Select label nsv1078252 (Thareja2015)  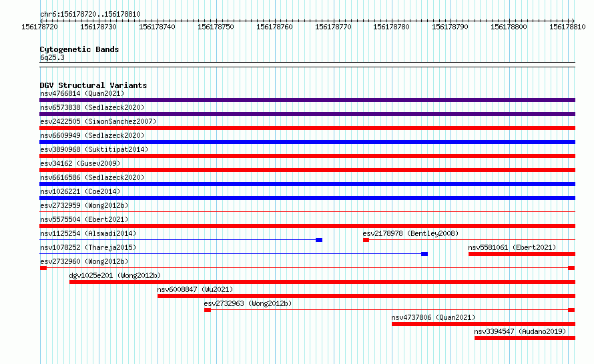pyautogui.click(x=88, y=247)
